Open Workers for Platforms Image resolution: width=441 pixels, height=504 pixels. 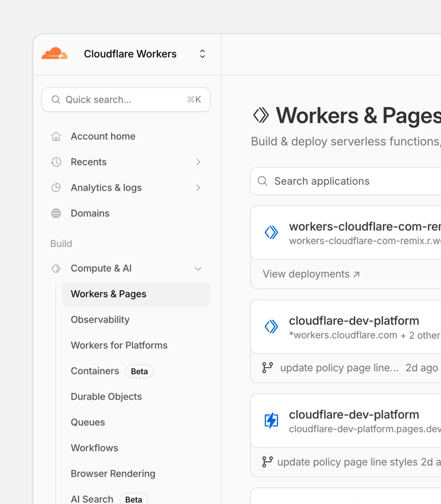click(x=119, y=345)
